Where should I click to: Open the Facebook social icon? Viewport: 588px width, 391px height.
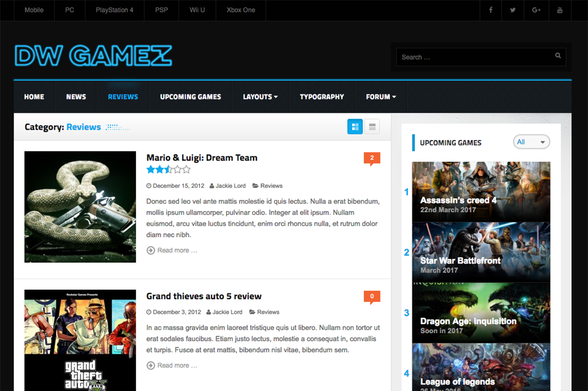(491, 10)
